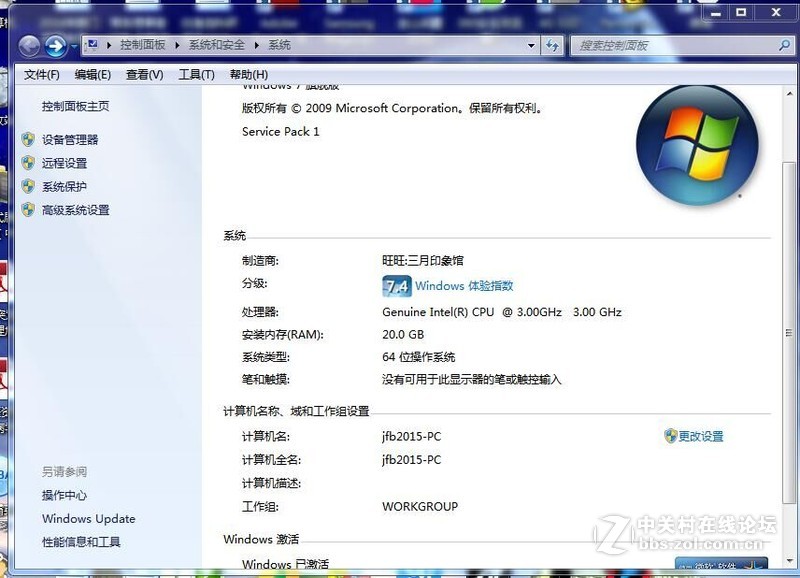Click the Service Pack 1 text

tap(281, 132)
